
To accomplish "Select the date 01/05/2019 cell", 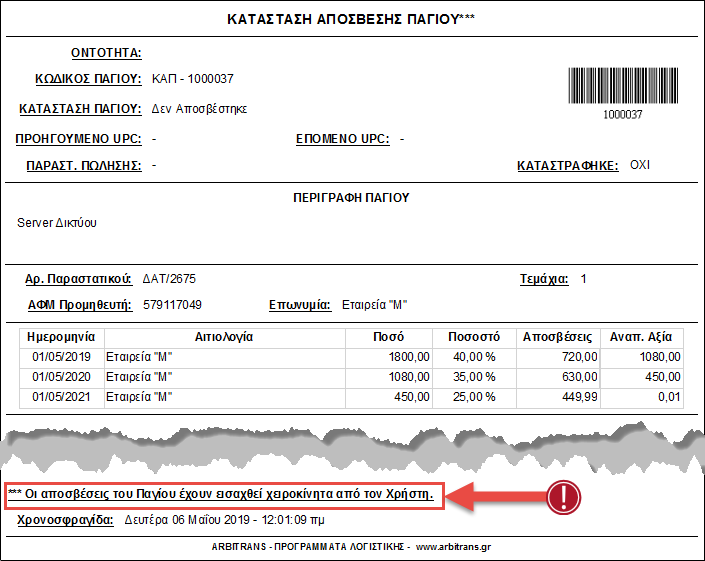I will click(62, 357).
